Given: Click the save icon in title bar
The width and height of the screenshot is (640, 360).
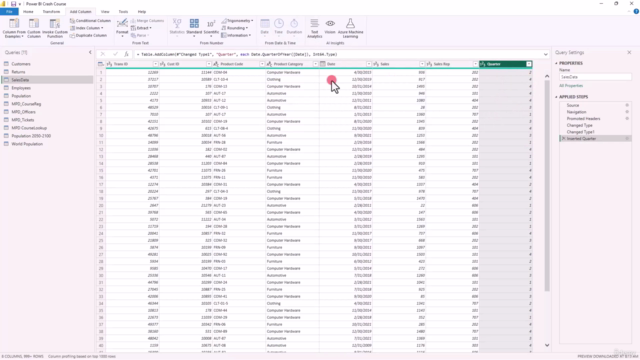Looking at the screenshot, I should [x=13, y=4].
